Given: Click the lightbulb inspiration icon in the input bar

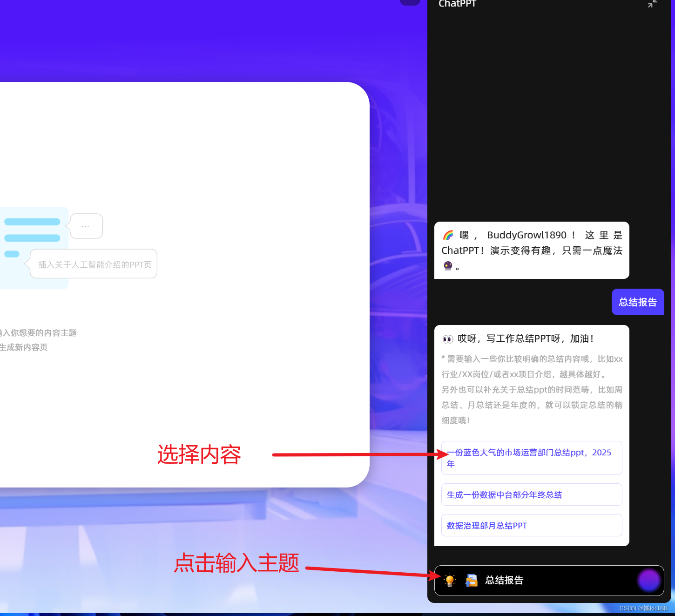Looking at the screenshot, I should (x=450, y=580).
